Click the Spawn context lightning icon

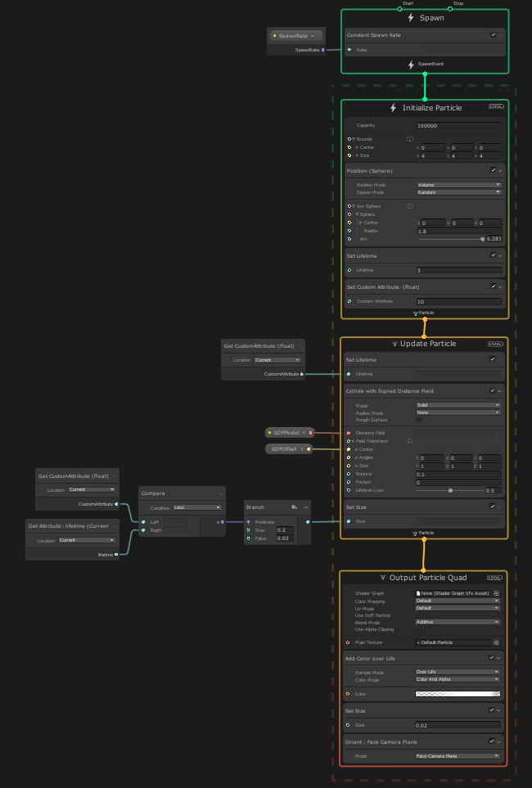tap(411, 17)
